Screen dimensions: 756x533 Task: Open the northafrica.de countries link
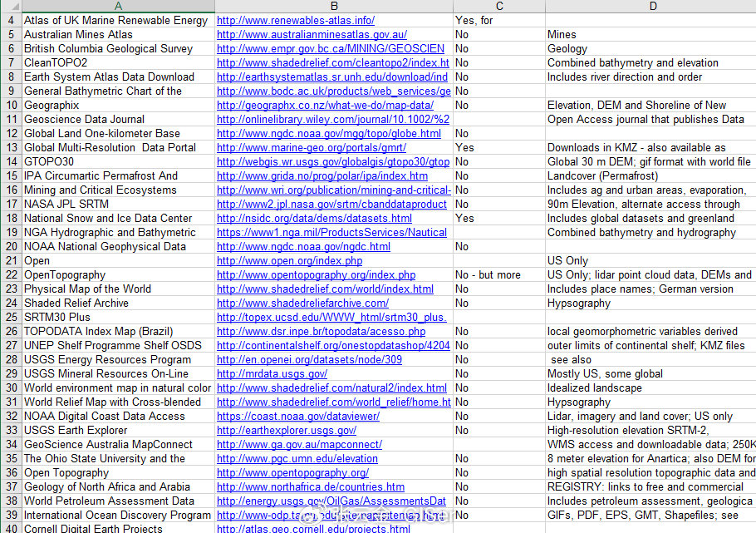[x=311, y=487]
